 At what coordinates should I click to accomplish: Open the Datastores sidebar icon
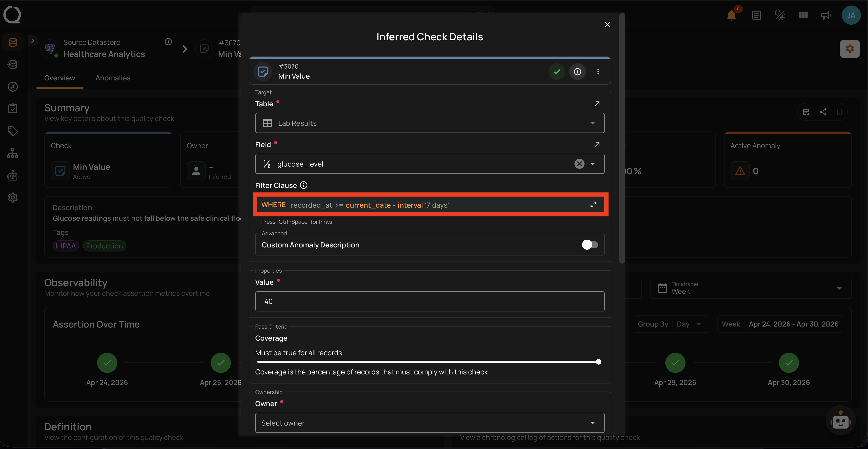(13, 42)
